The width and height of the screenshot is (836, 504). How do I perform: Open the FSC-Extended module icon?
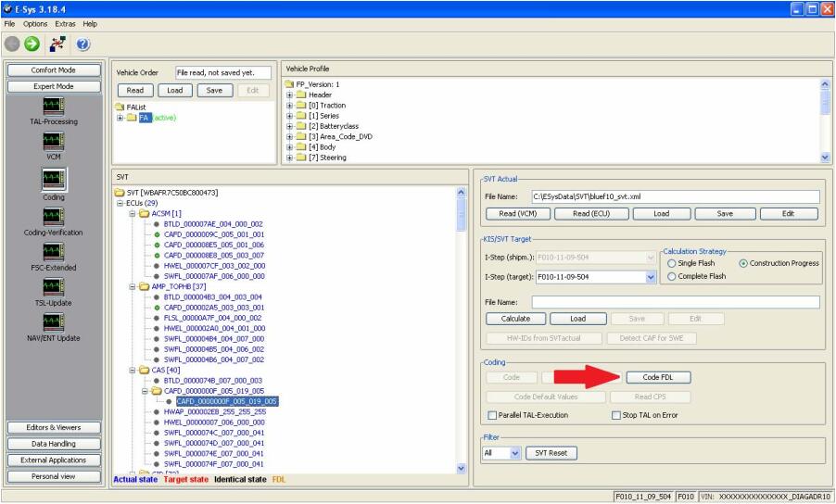coord(54,252)
